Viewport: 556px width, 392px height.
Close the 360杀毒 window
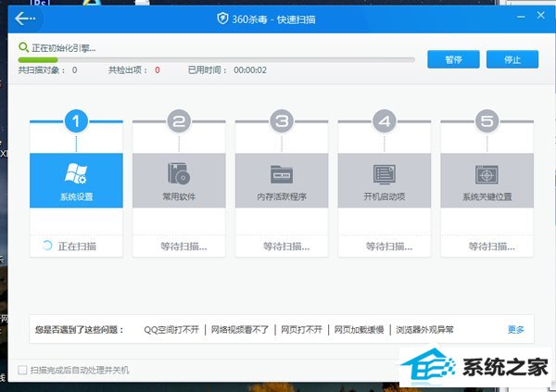[540, 15]
